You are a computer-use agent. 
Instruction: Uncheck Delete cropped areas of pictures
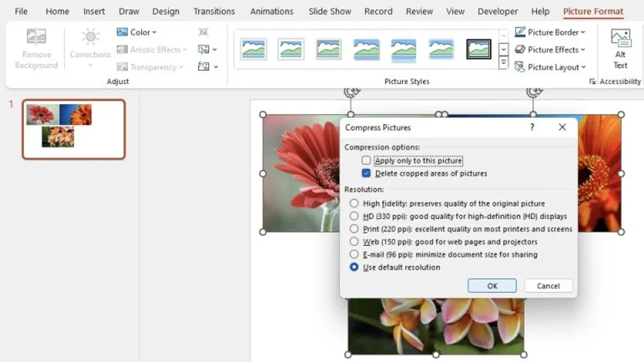click(366, 173)
